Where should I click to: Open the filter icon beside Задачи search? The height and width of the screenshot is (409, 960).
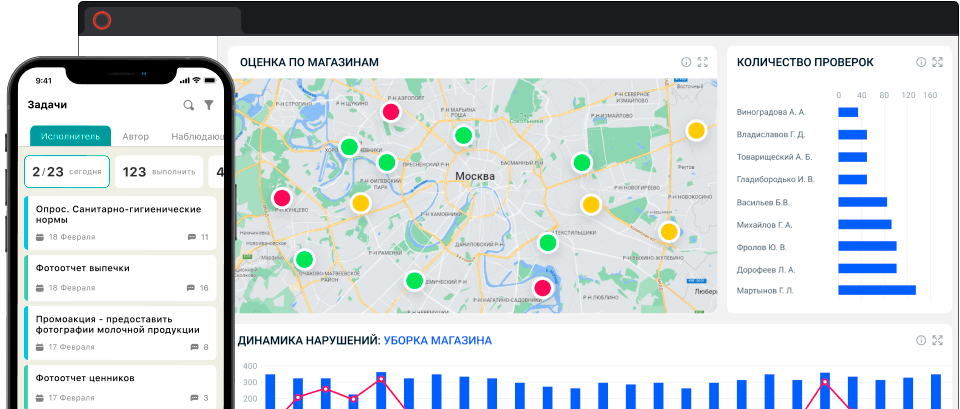(x=209, y=105)
